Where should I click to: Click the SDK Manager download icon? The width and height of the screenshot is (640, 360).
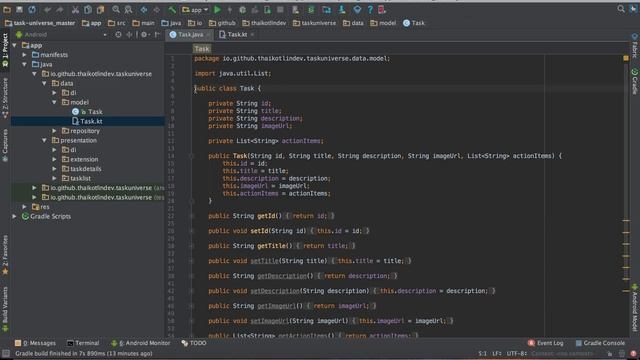[x=342, y=9]
